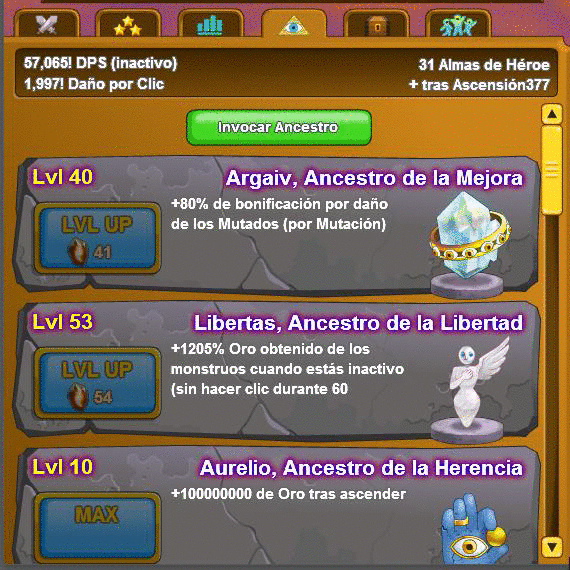Open the teal figures clan tab
Viewport: 570px width, 570px height.
(458, 24)
